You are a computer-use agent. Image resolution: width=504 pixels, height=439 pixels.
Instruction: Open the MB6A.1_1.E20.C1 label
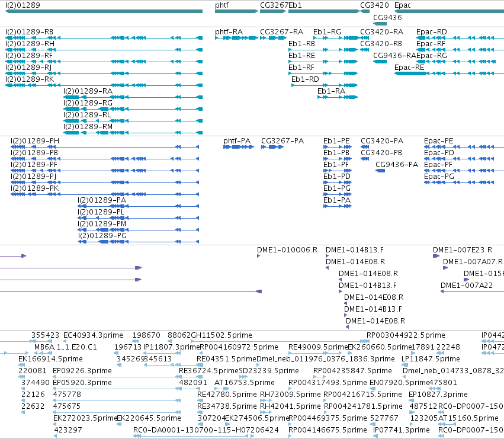click(66, 347)
